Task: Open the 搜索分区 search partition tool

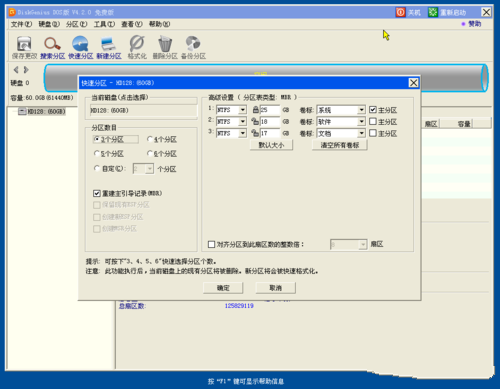Action: (x=52, y=44)
